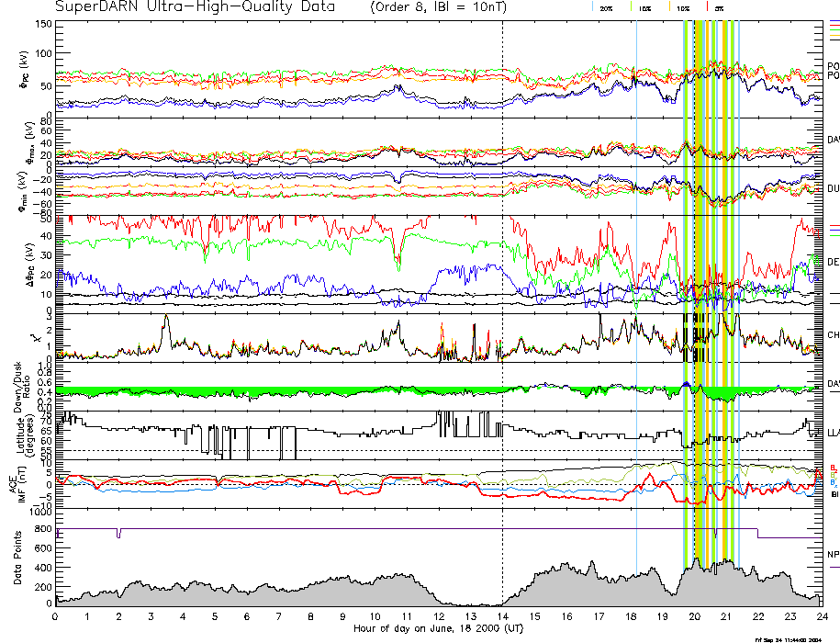Click the purple dip near hour 2
Screen dimensions: 840x643
(119, 534)
